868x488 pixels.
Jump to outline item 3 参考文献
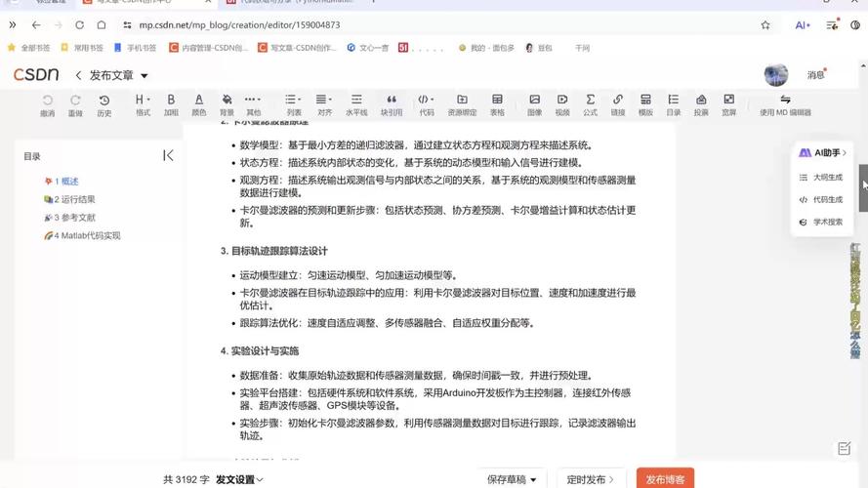click(69, 218)
